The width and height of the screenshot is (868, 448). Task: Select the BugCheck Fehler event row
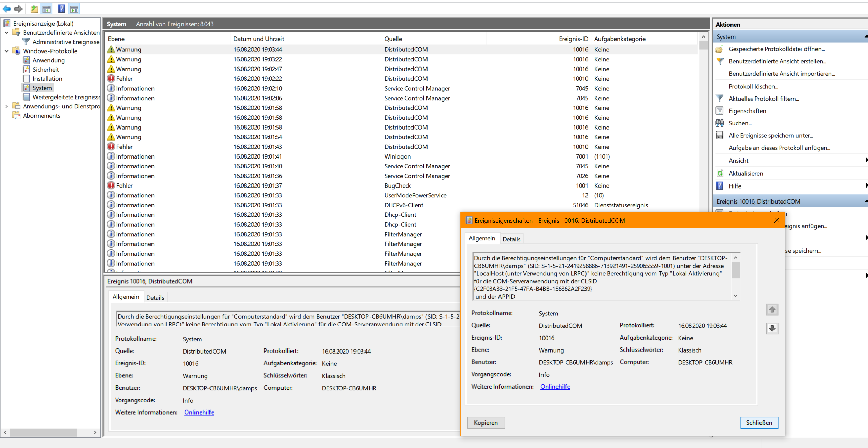(x=397, y=186)
